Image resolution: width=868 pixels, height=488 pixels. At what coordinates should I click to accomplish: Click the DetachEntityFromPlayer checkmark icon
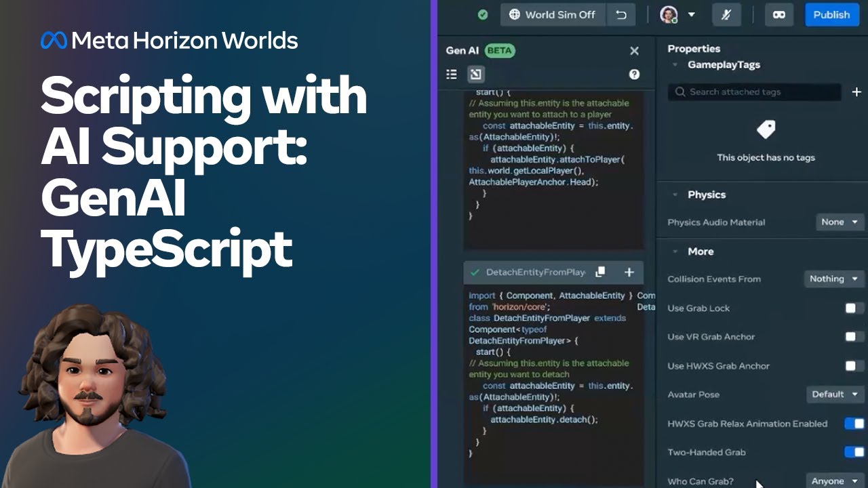tap(475, 272)
